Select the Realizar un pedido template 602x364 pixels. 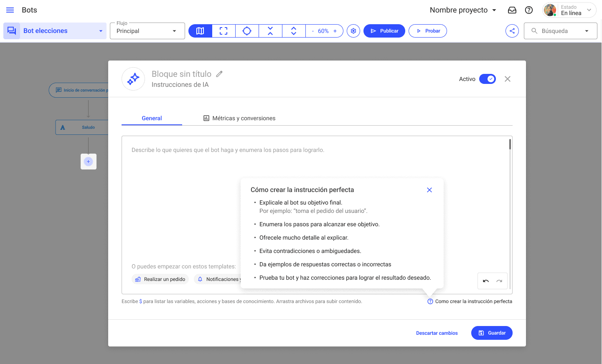tap(160, 279)
